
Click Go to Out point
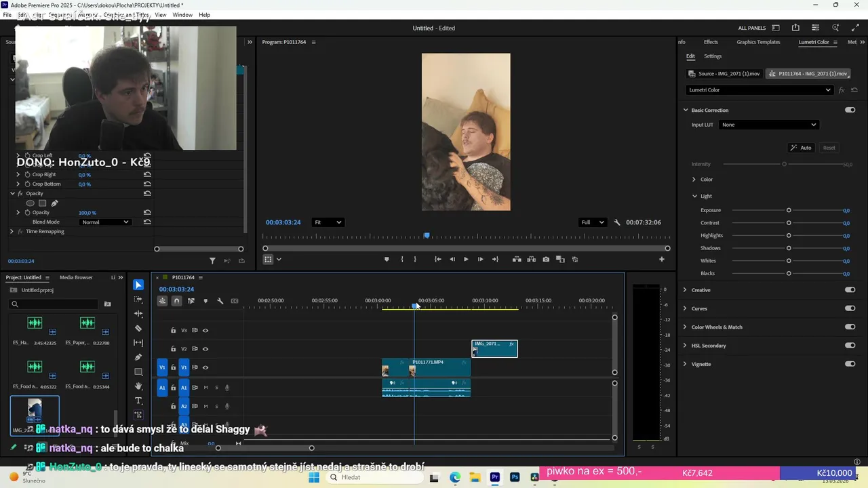click(x=495, y=259)
